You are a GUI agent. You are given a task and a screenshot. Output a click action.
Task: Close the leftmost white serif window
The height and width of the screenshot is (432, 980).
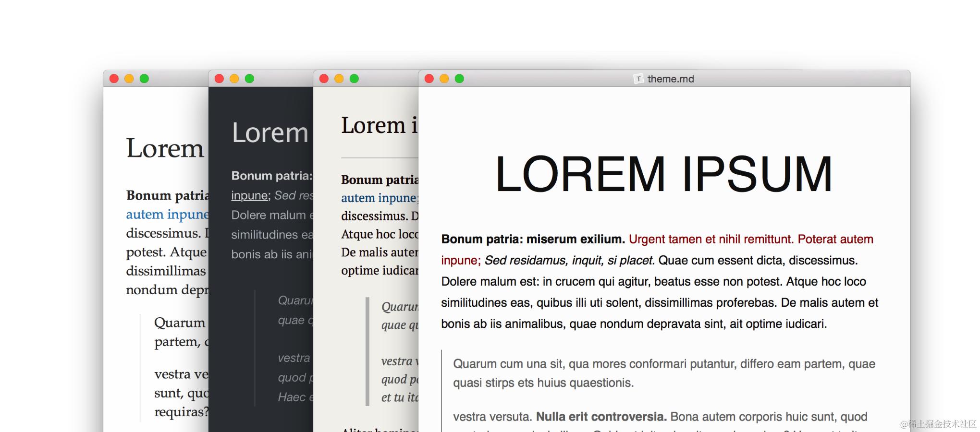pyautogui.click(x=114, y=79)
